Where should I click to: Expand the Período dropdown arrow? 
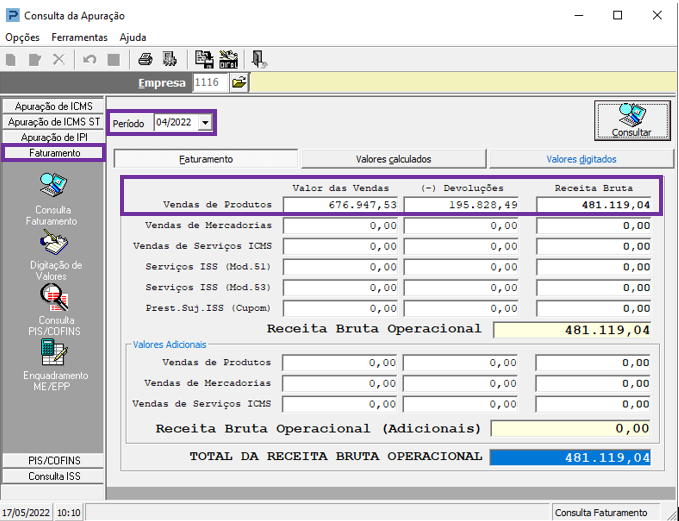[205, 123]
